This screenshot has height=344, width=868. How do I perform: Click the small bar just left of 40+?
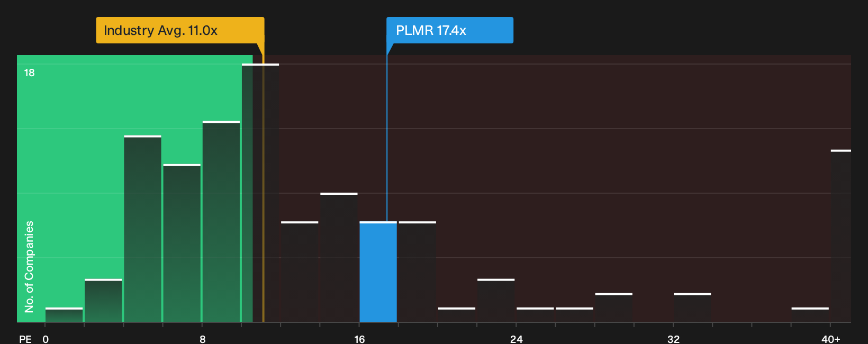(810, 314)
